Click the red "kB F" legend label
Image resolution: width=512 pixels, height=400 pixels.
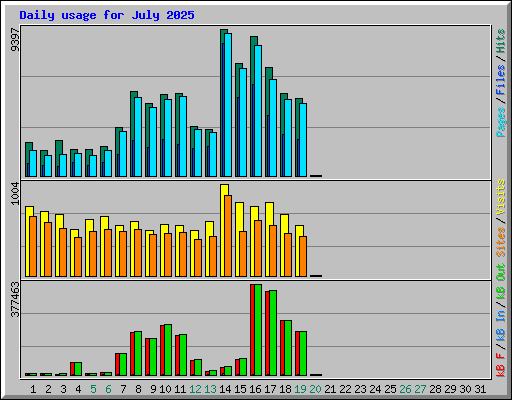click(x=501, y=365)
